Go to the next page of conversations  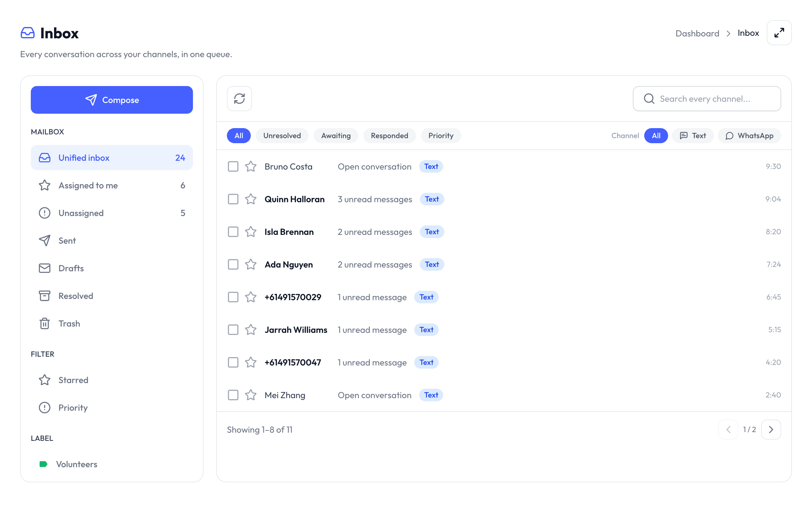[771, 430]
